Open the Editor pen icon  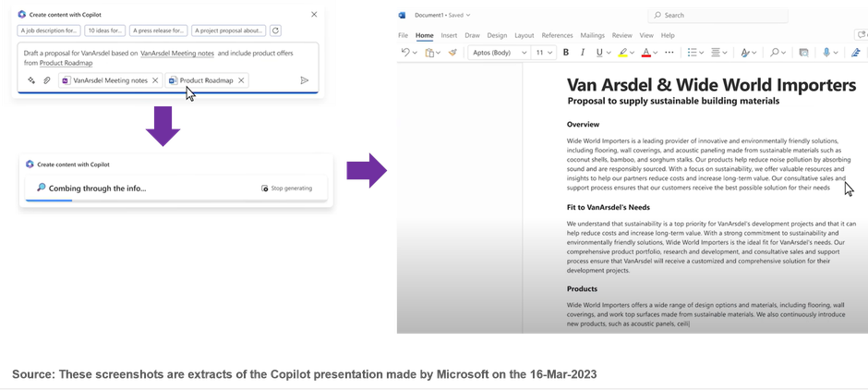(856, 53)
